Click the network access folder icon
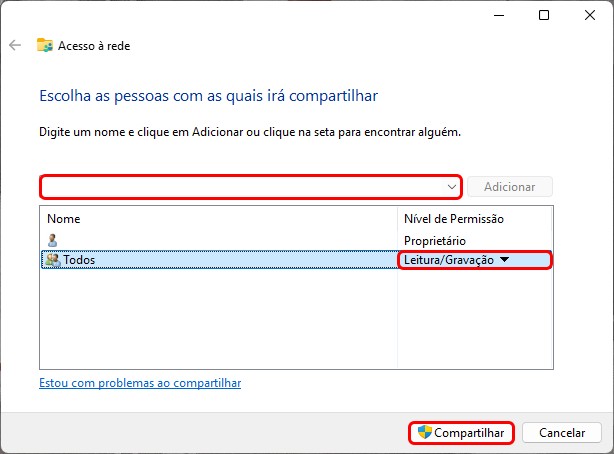The height and width of the screenshot is (454, 614). click(45, 45)
